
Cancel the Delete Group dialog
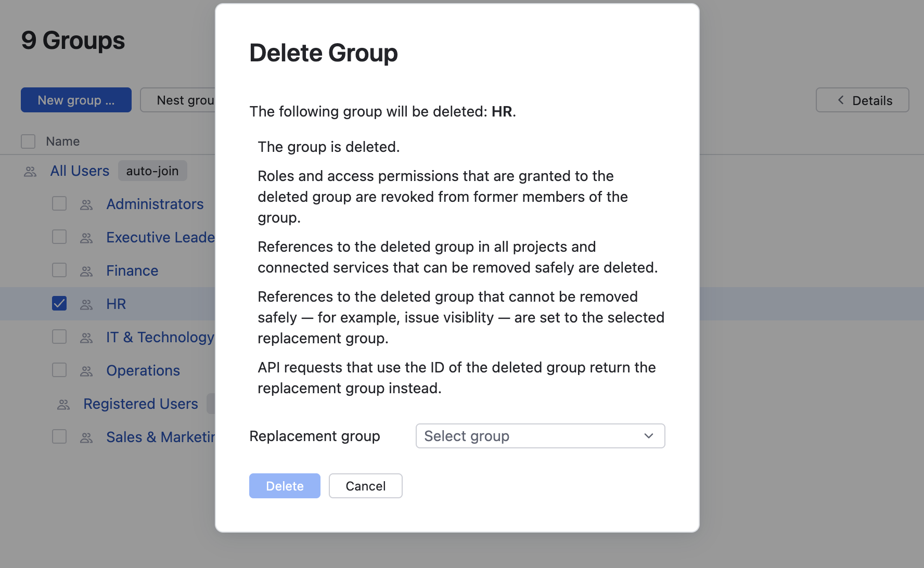coord(365,486)
